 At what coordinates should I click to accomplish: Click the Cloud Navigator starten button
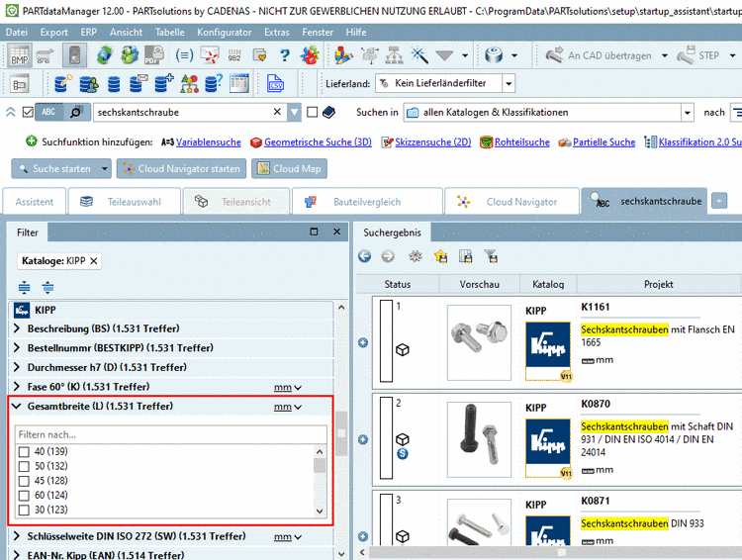182,168
